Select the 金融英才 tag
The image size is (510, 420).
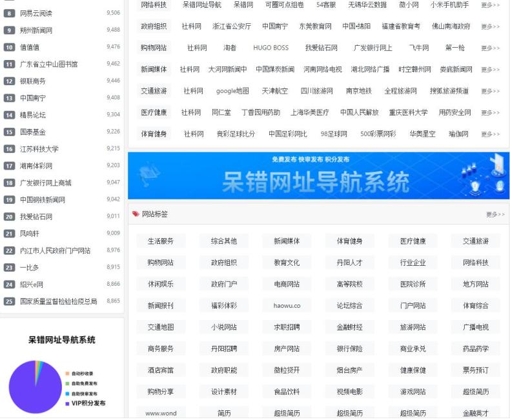click(476, 413)
